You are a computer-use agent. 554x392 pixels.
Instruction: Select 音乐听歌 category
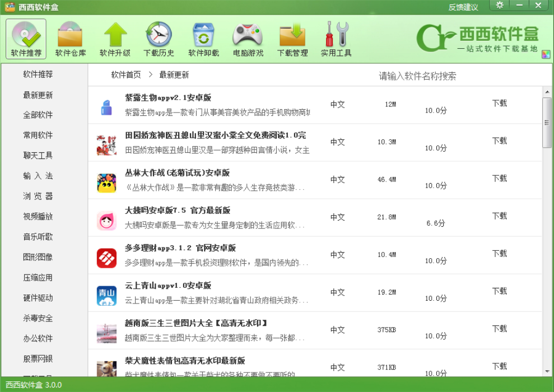click(x=38, y=237)
